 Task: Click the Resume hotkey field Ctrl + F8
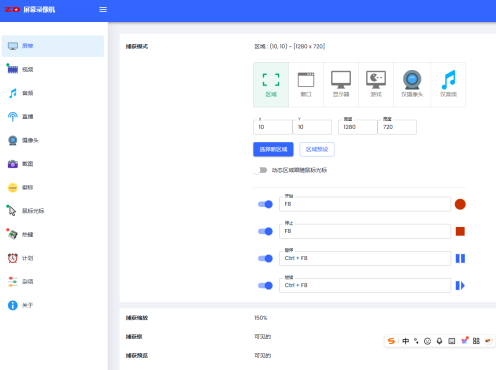[x=365, y=285]
